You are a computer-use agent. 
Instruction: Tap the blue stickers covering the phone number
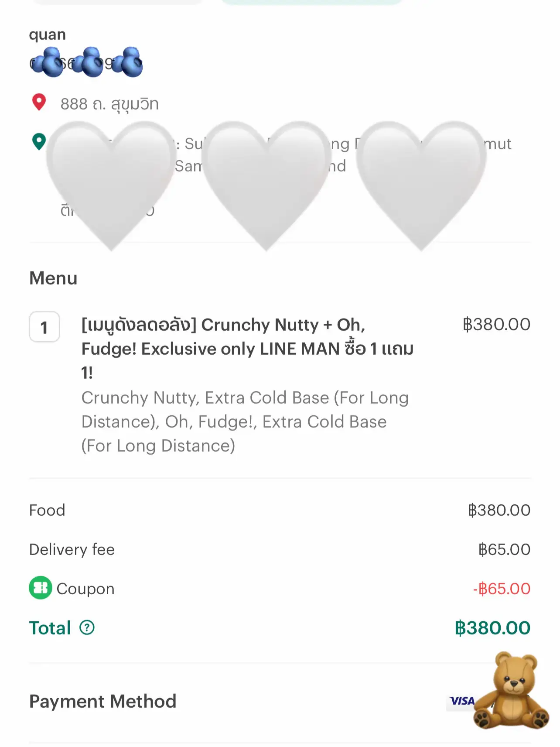tap(86, 62)
